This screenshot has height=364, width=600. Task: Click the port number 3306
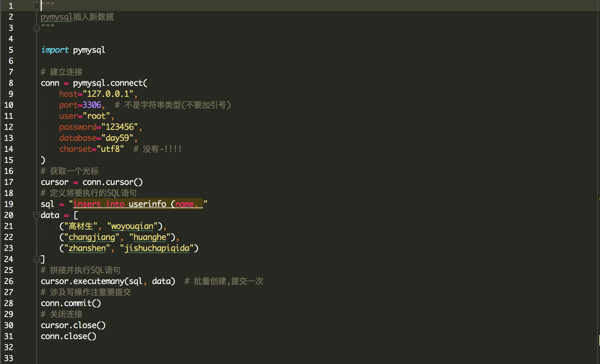click(x=92, y=105)
